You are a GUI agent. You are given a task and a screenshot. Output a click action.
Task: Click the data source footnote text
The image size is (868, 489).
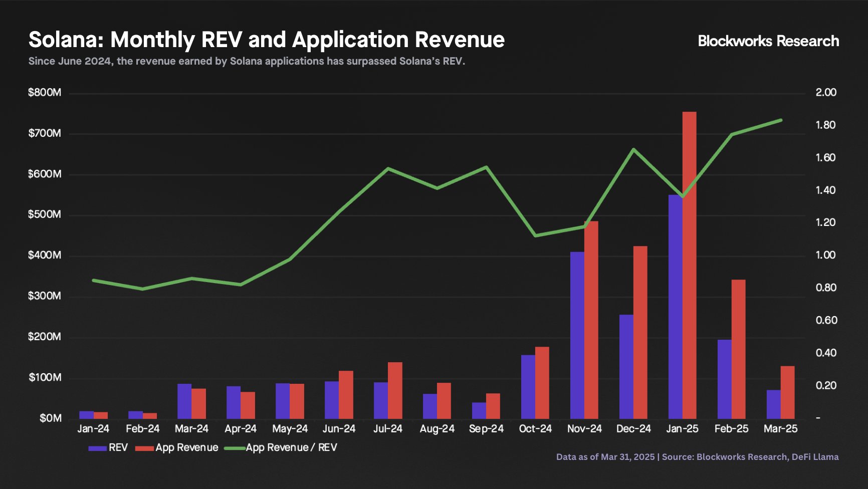697,457
